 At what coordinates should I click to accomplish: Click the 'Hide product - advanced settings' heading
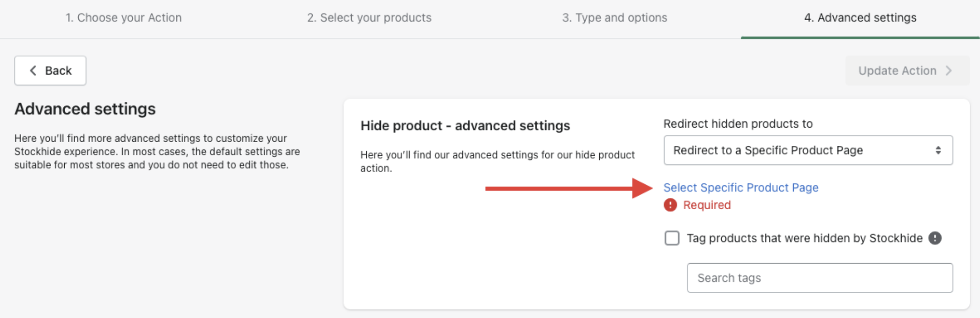tap(465, 126)
